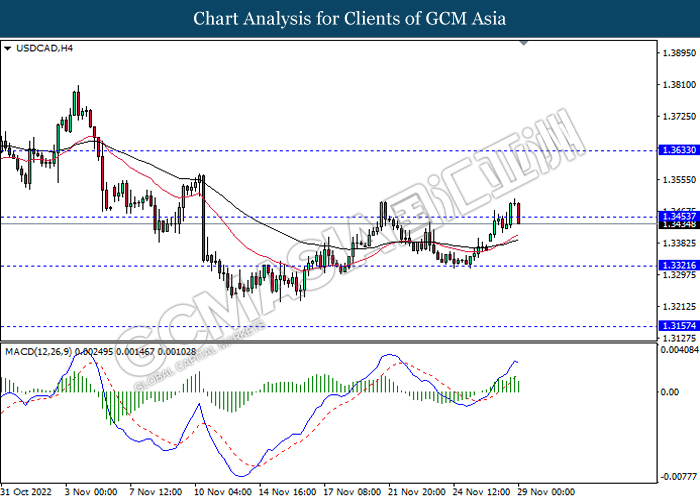Click the 1.38100 price axis value
The height and width of the screenshot is (500, 700).
[x=679, y=84]
